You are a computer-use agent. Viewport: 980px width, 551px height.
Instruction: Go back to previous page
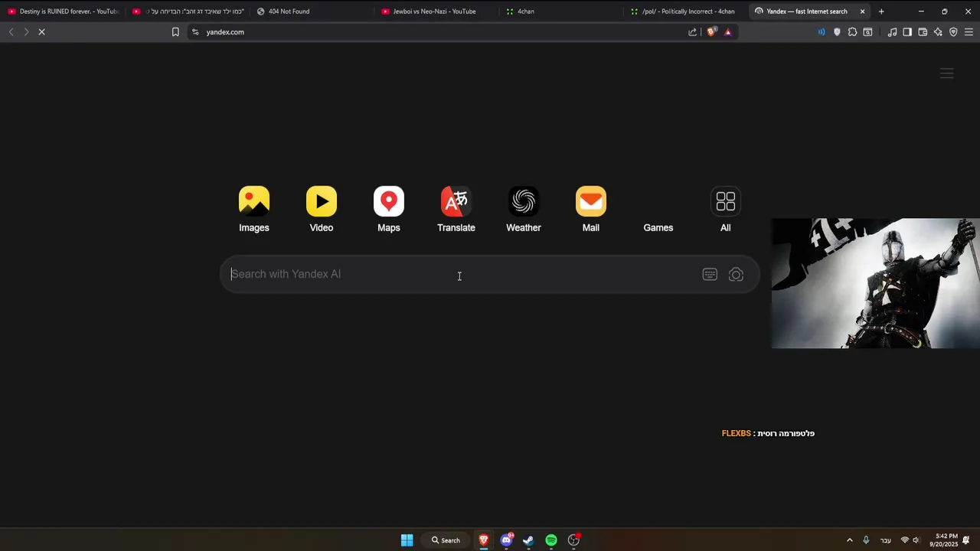pos(11,32)
